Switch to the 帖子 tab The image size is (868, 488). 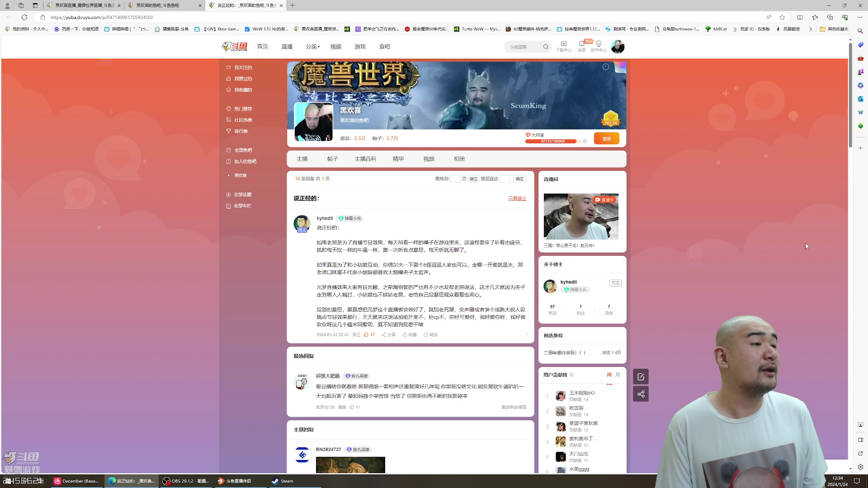333,159
